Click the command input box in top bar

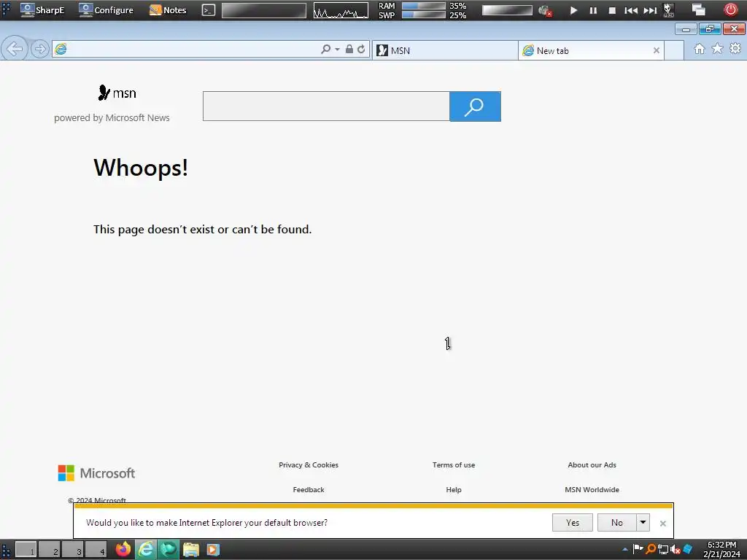[x=264, y=10]
